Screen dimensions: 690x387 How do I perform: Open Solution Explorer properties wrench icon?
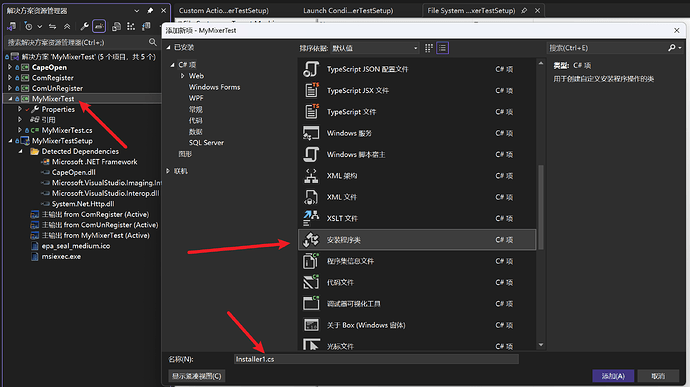[84, 26]
